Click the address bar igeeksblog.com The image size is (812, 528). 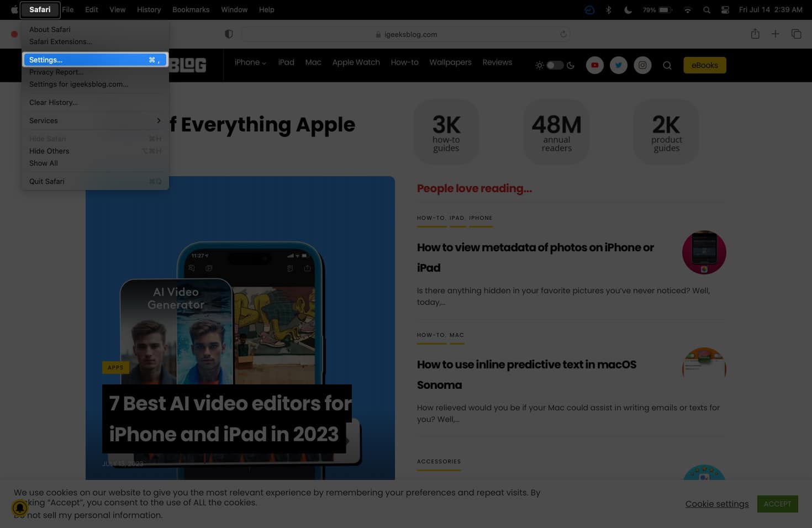[x=406, y=34]
